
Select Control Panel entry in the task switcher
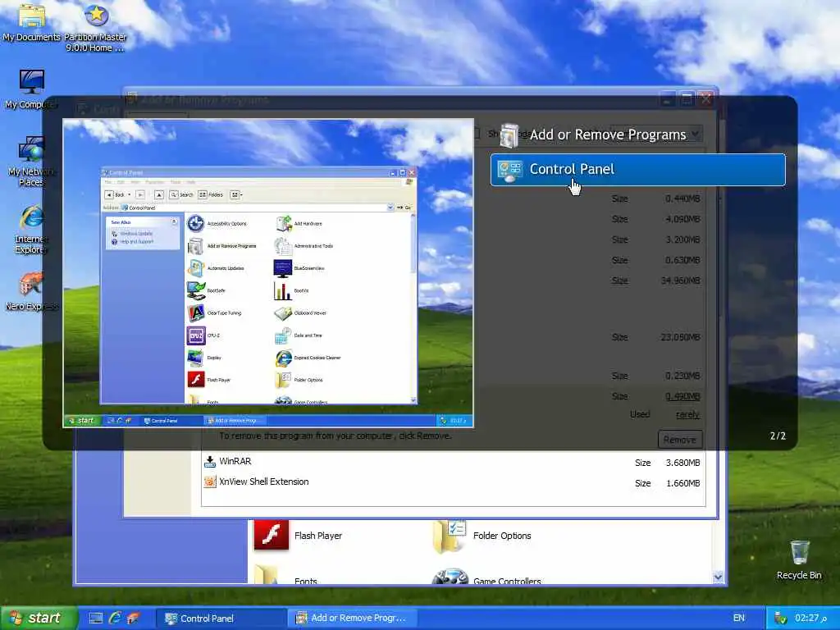click(637, 169)
